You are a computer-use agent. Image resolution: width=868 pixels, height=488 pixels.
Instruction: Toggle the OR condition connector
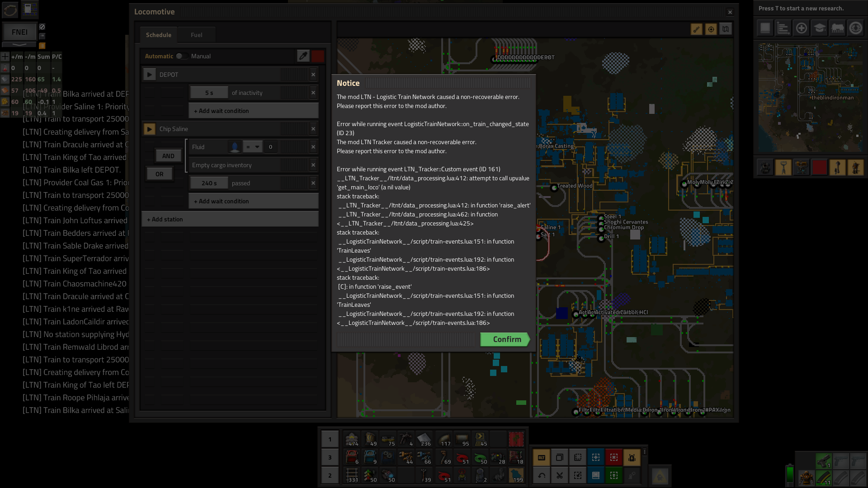[159, 174]
